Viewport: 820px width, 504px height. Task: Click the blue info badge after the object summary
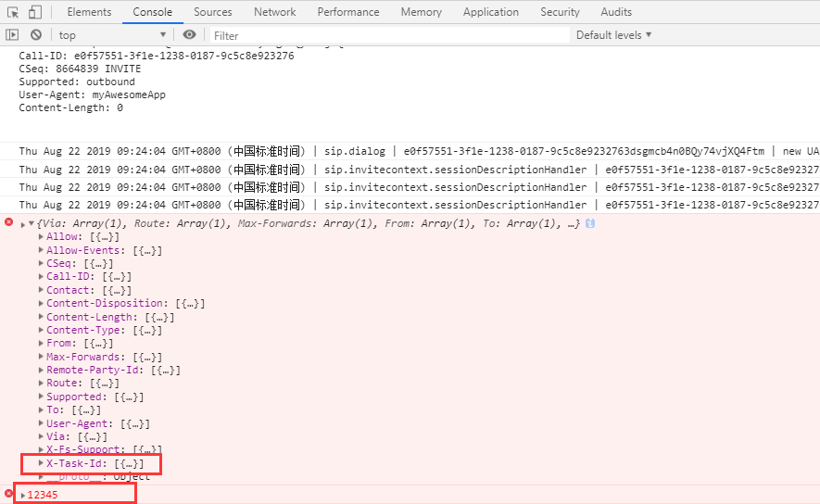point(590,223)
